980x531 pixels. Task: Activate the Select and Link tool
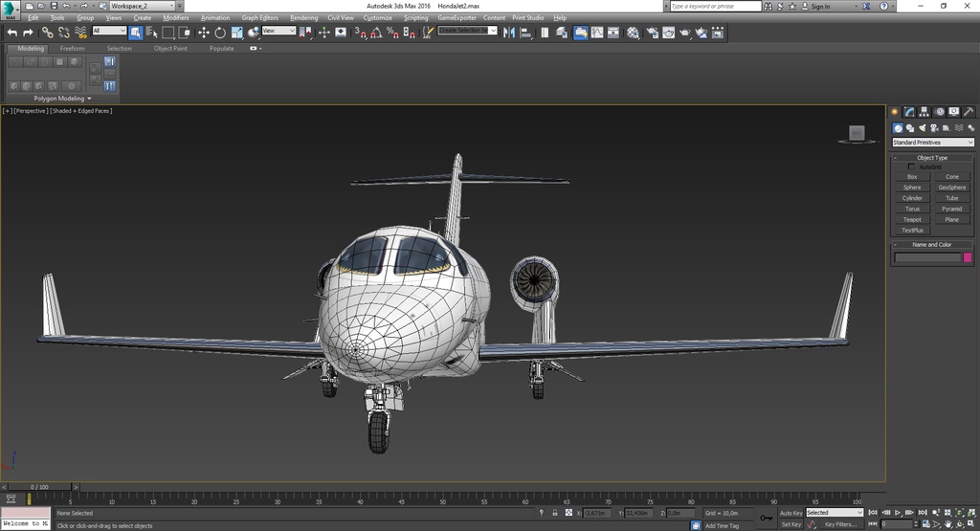point(48,33)
